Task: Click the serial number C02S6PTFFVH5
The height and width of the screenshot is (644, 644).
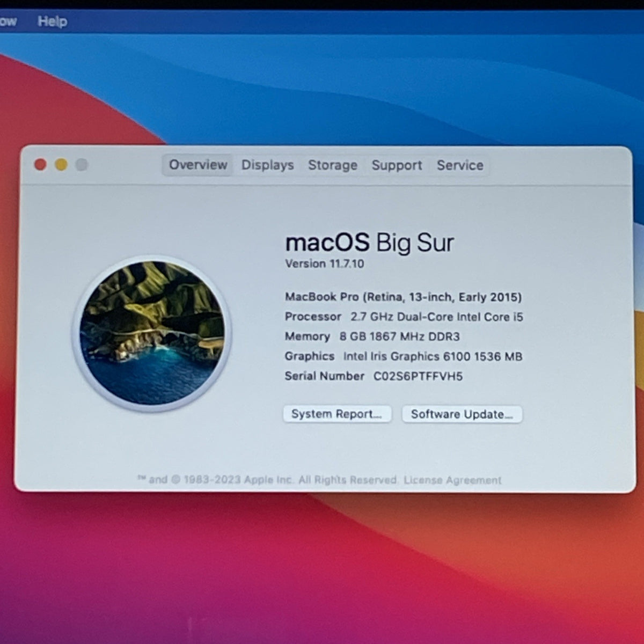Action: point(418,376)
